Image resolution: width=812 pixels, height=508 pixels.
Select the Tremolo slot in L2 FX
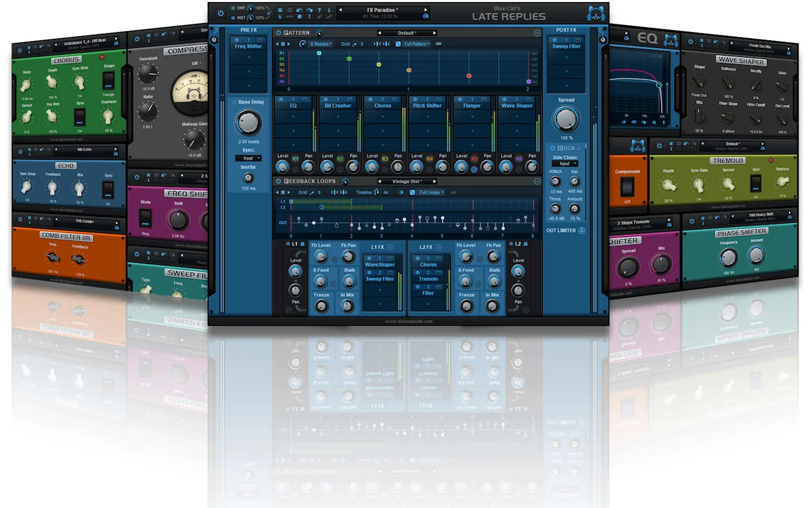tap(428, 276)
